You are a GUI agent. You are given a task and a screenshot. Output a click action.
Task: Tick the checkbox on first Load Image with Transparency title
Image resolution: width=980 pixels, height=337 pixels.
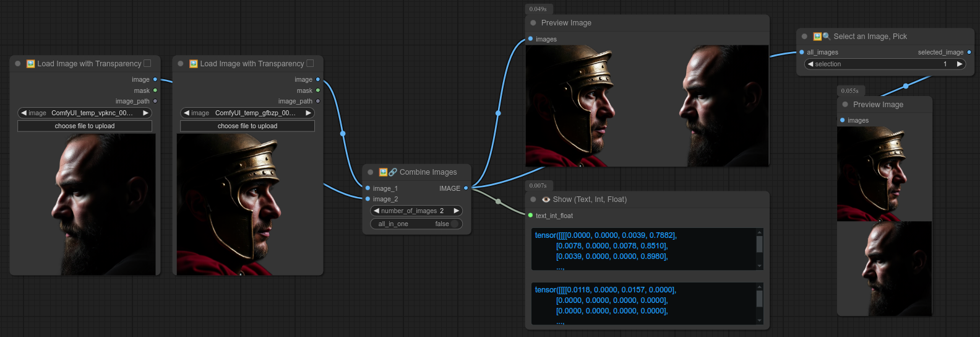(147, 63)
